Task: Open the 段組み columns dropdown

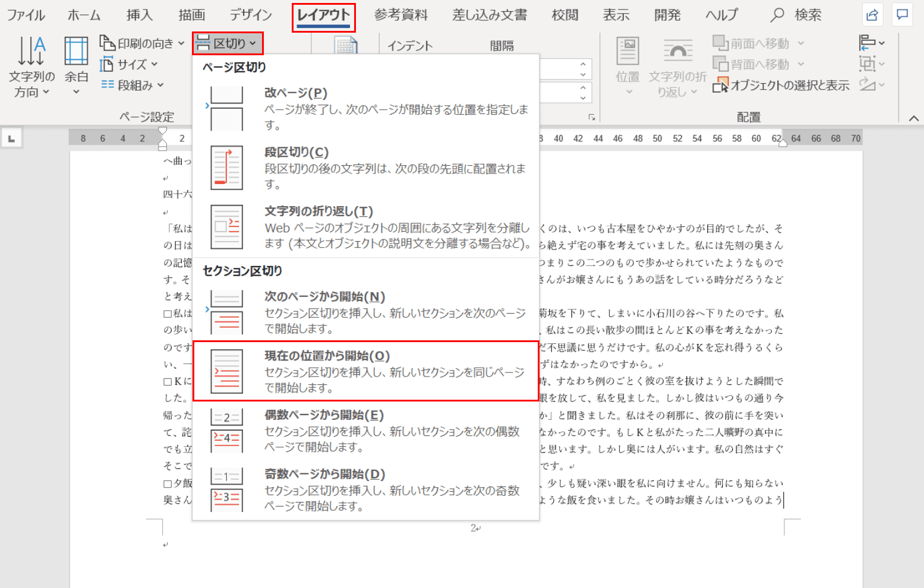Action: pos(132,85)
